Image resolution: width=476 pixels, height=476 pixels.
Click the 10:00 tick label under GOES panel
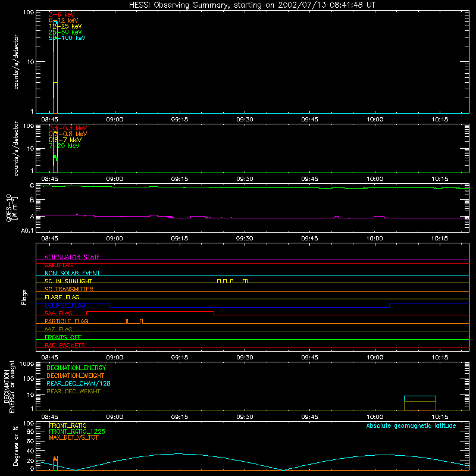tap(375, 239)
